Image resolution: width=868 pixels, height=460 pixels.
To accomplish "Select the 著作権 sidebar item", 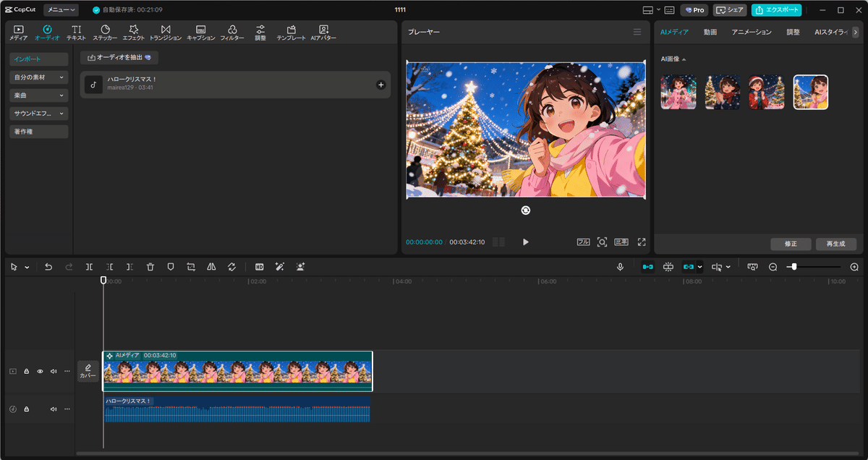I will 39,132.
